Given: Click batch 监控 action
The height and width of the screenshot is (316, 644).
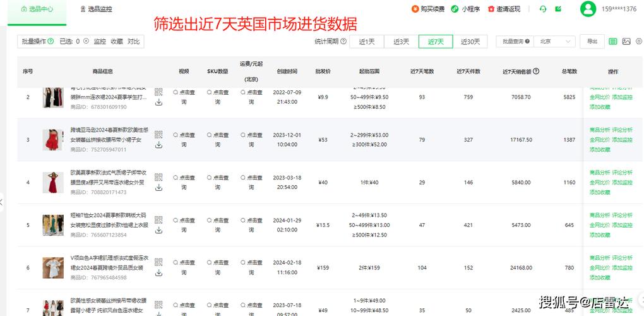Looking at the screenshot, I should pyautogui.click(x=100, y=41).
